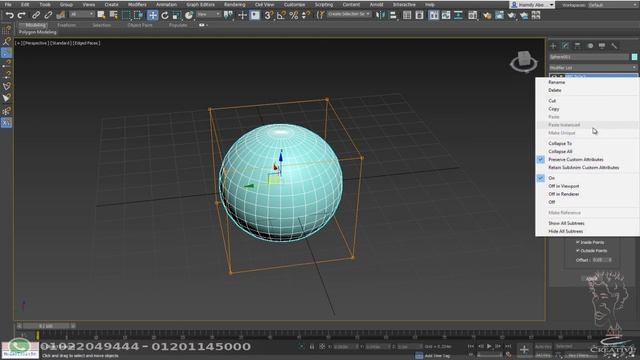Click the Select and Place tool
640x360 pixels.
coord(189,16)
